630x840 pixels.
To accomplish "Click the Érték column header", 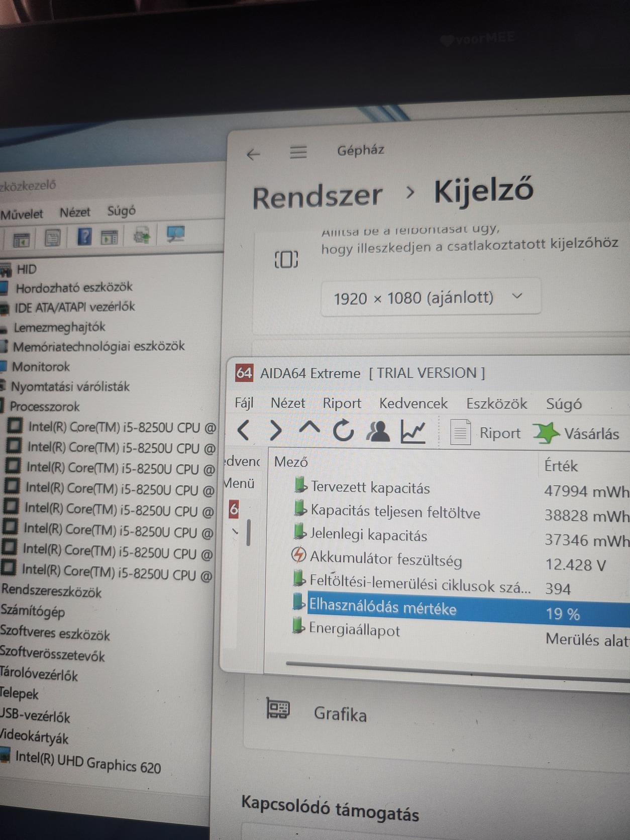I will (x=561, y=466).
